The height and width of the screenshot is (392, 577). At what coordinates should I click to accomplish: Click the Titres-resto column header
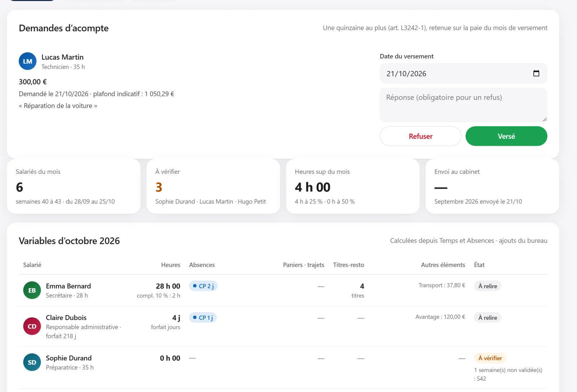(x=349, y=265)
